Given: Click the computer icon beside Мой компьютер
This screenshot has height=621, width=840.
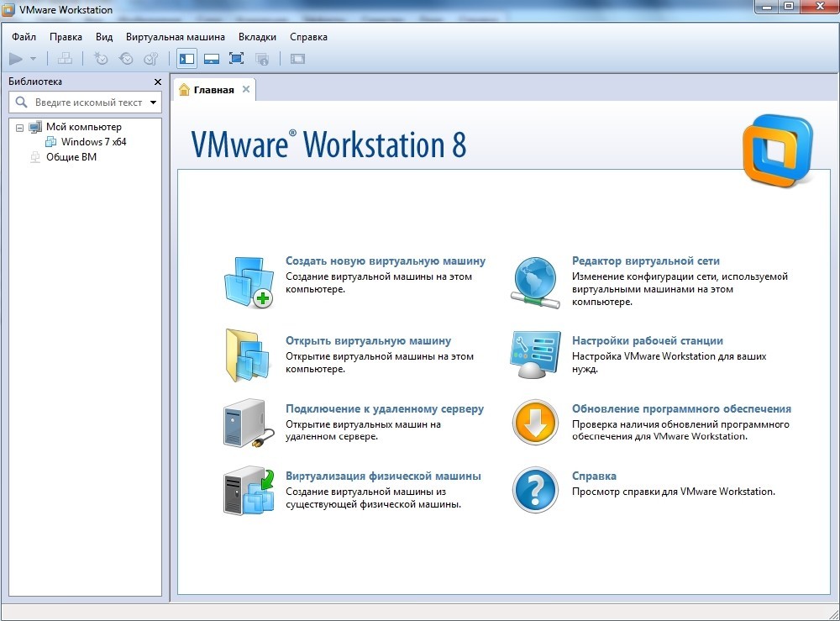Looking at the screenshot, I should coord(35,128).
